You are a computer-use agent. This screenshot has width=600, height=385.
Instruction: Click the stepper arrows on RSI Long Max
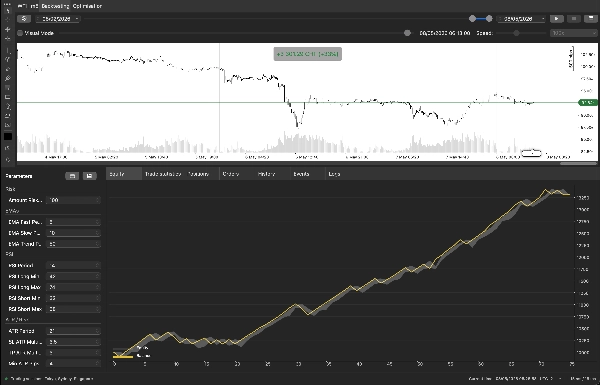point(98,287)
